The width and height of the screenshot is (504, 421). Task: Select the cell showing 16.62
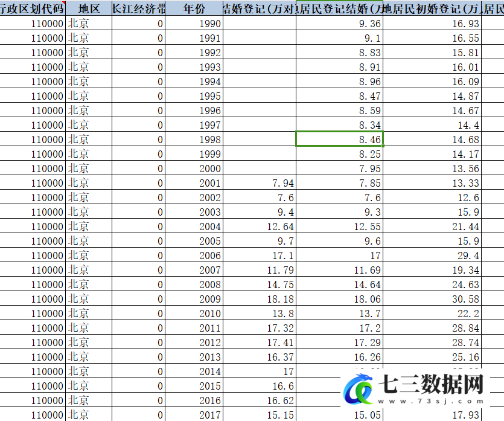(260, 400)
